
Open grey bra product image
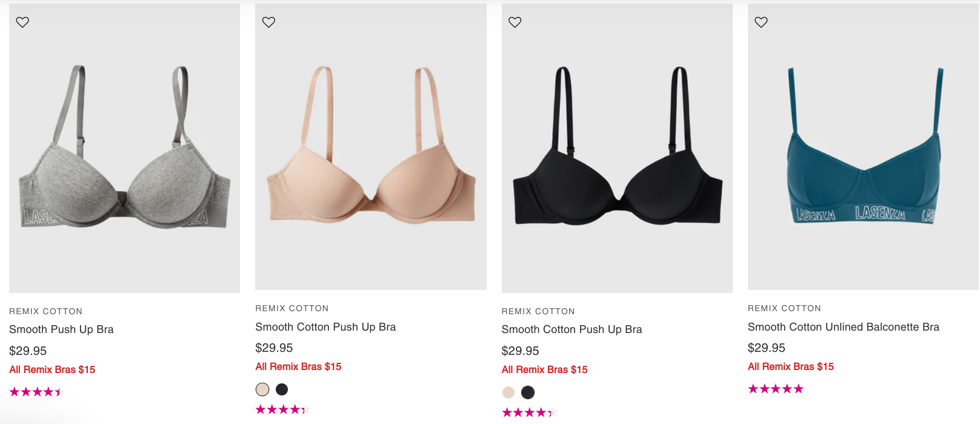pos(124,148)
